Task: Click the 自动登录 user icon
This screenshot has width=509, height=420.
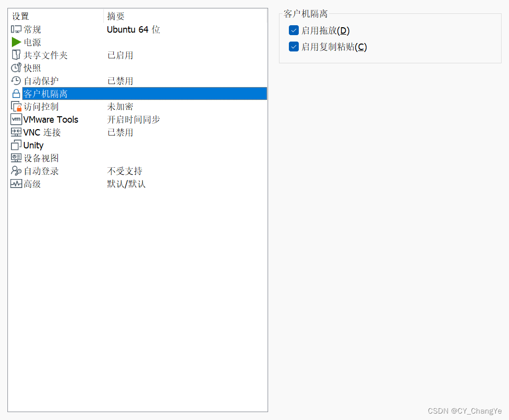Action: click(16, 171)
